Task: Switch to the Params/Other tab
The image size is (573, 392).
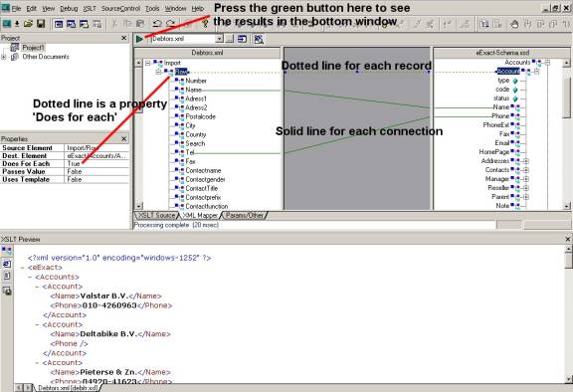Action: click(245, 216)
